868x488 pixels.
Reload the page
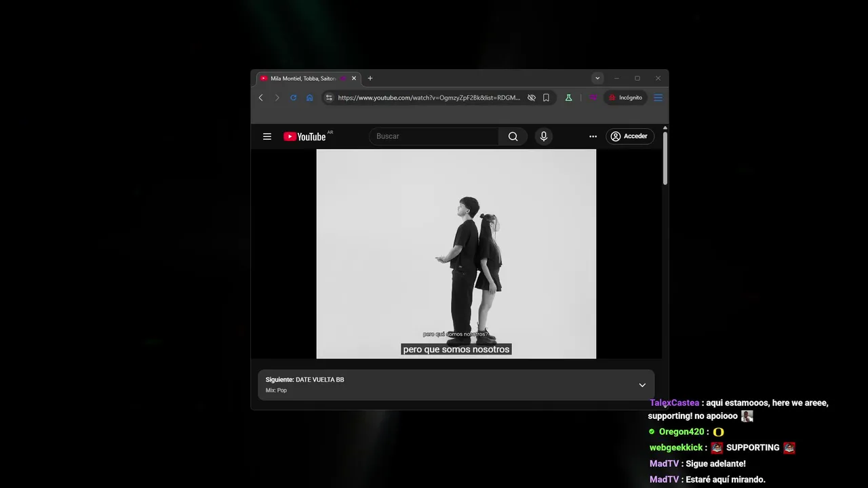point(293,98)
